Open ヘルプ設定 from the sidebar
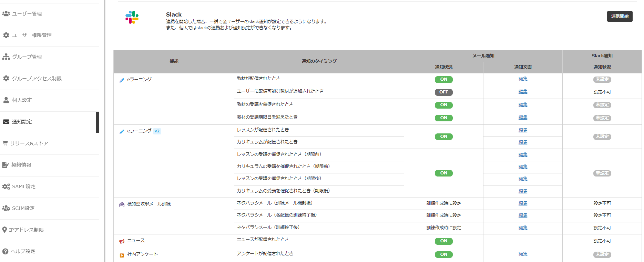 pyautogui.click(x=23, y=251)
